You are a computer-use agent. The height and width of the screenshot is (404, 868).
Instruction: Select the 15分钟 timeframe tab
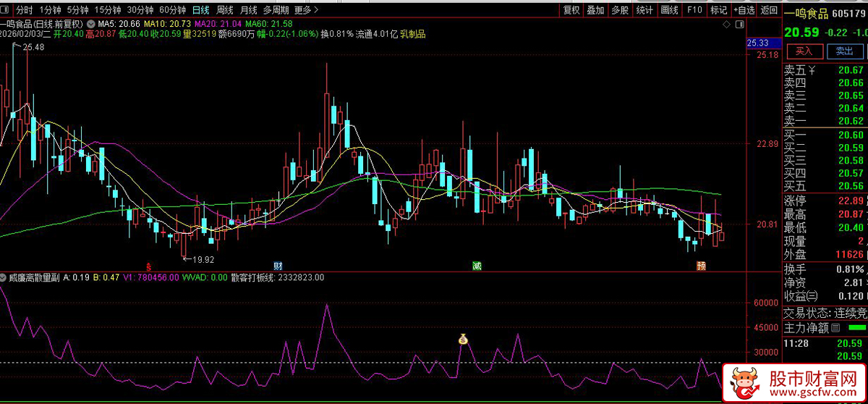[x=108, y=10]
